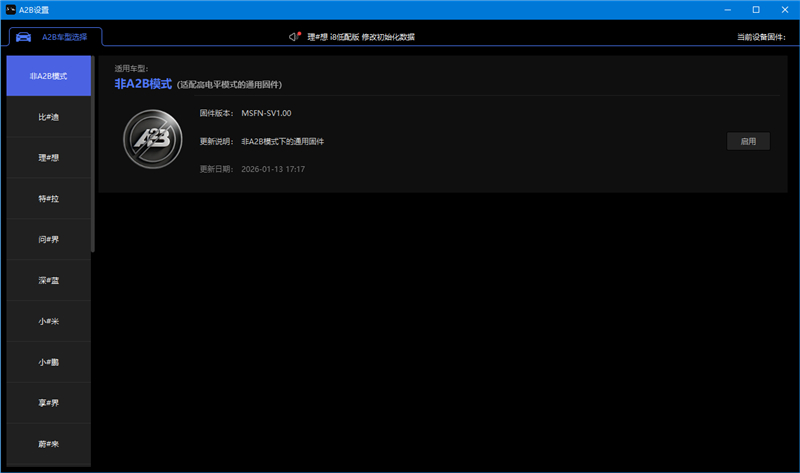Viewport: 800px width, 473px height.
Task: Select 问#界 car brand
Action: click(x=49, y=240)
